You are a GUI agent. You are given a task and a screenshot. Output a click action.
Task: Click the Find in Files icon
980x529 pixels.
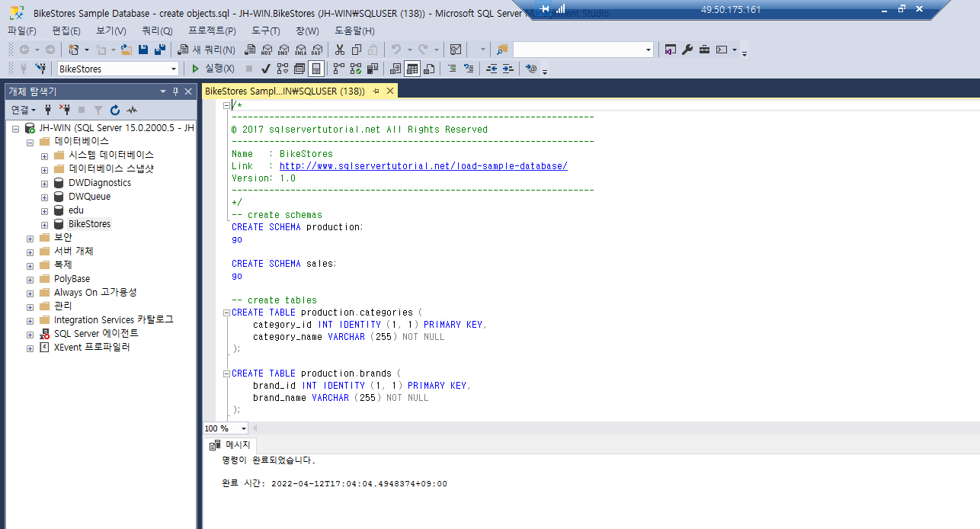501,50
